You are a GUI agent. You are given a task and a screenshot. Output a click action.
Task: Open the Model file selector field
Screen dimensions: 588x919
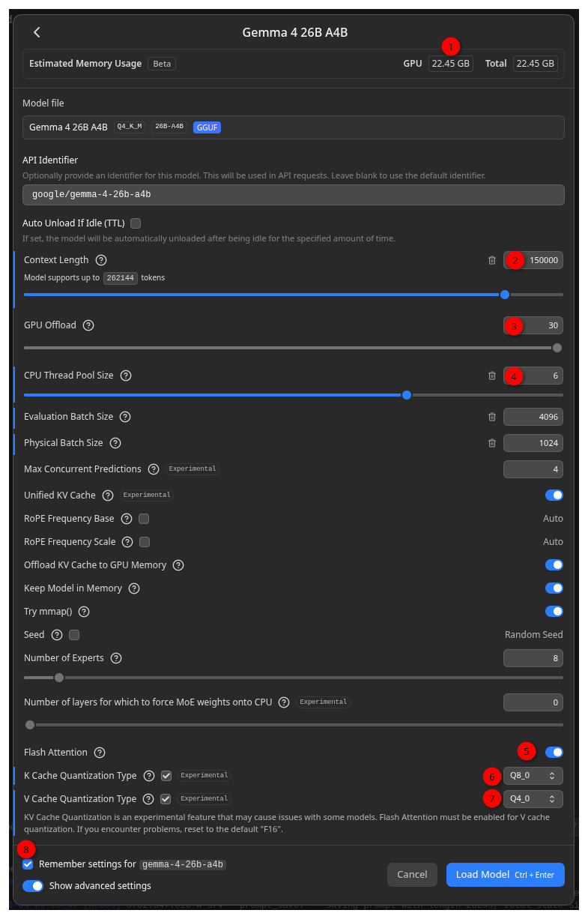click(x=294, y=127)
